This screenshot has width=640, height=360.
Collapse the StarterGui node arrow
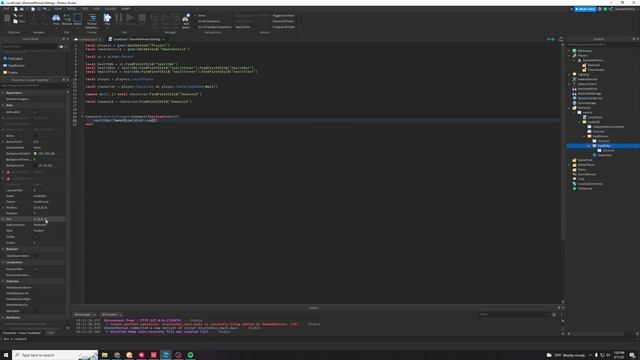pos(569,108)
